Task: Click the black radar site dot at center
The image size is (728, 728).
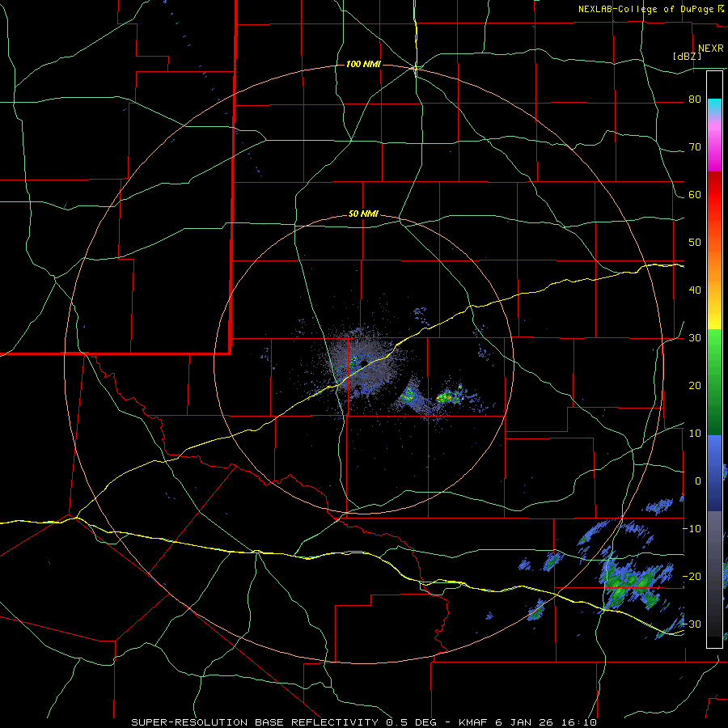Action: point(365,363)
